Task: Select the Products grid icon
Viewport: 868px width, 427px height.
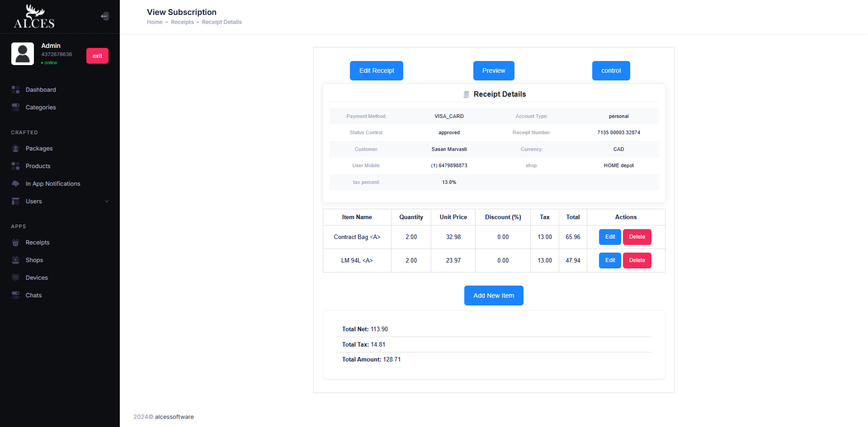Action: [x=15, y=166]
